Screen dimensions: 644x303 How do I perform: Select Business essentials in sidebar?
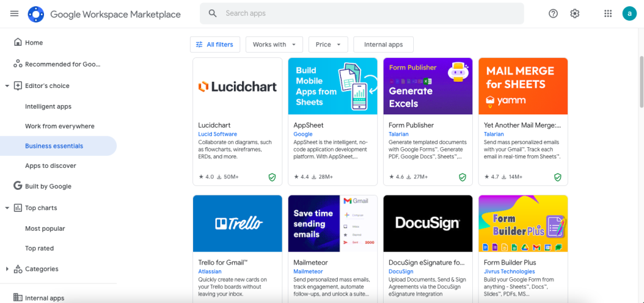point(58,146)
